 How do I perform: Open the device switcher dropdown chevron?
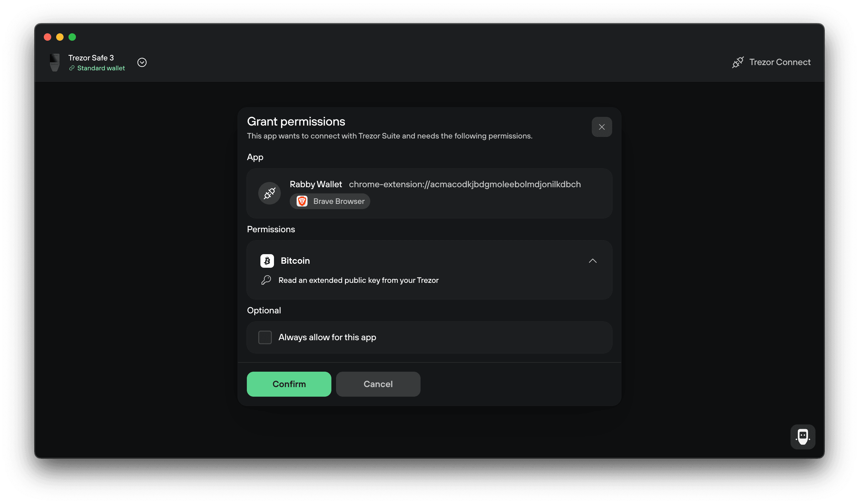142,62
